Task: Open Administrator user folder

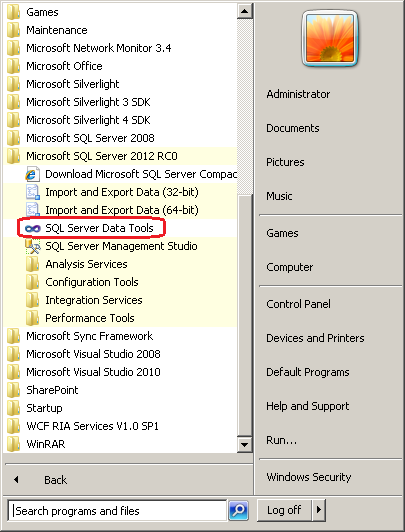Action: click(x=298, y=94)
